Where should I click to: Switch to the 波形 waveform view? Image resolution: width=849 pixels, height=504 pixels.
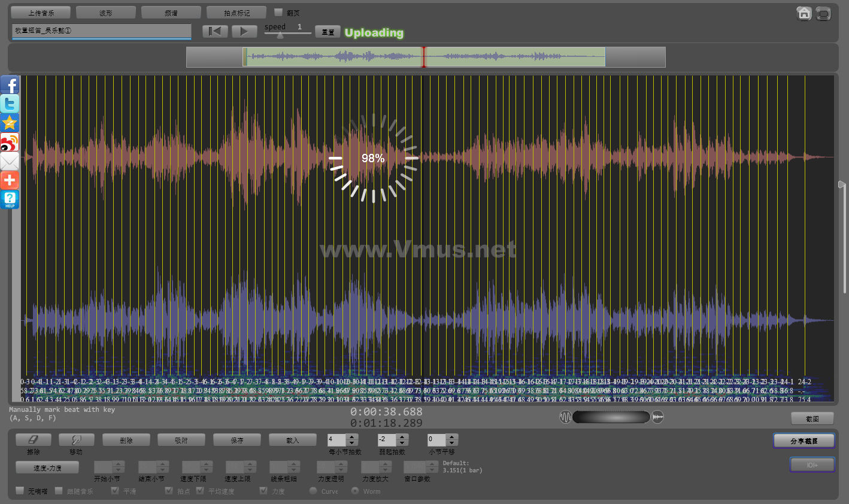click(x=106, y=13)
